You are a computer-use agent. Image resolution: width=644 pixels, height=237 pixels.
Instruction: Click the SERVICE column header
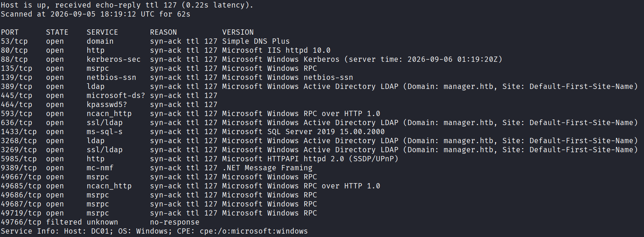(x=102, y=32)
